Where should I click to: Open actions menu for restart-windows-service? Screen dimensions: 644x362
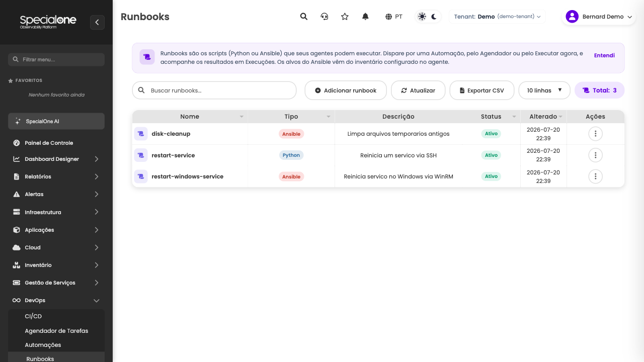[x=595, y=176]
